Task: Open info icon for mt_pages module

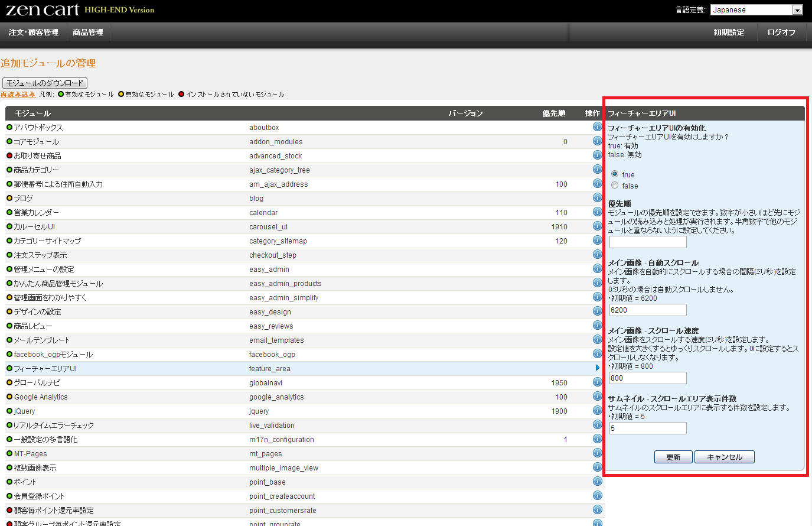Action: pos(597,453)
